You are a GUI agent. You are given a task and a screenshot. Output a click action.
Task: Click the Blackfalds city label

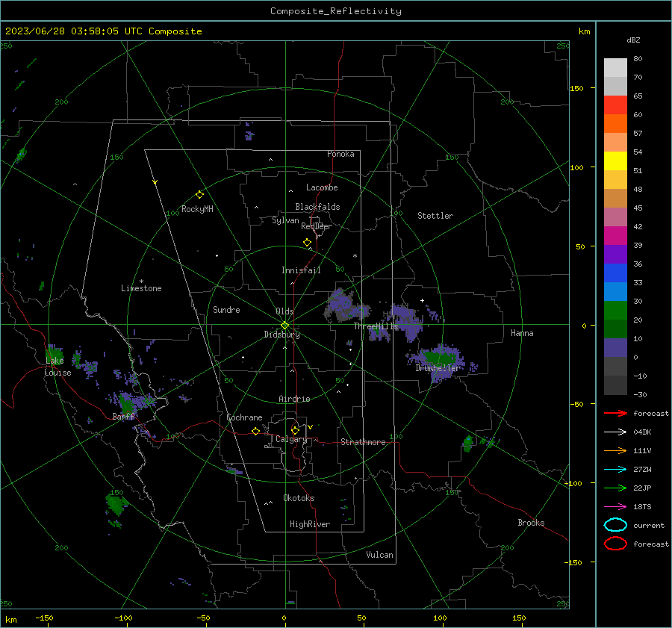coord(317,207)
